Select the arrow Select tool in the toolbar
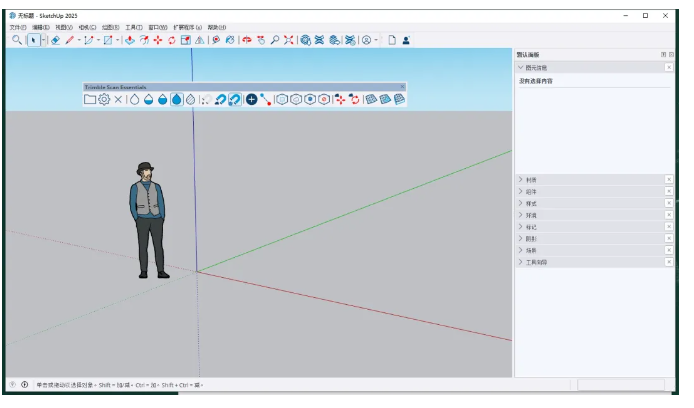Screen dimensions: 694x408 coord(33,40)
